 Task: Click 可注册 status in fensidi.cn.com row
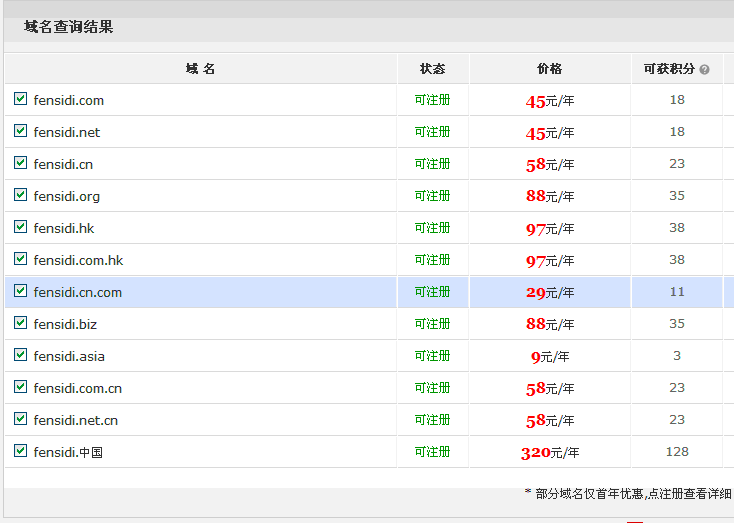pos(432,292)
